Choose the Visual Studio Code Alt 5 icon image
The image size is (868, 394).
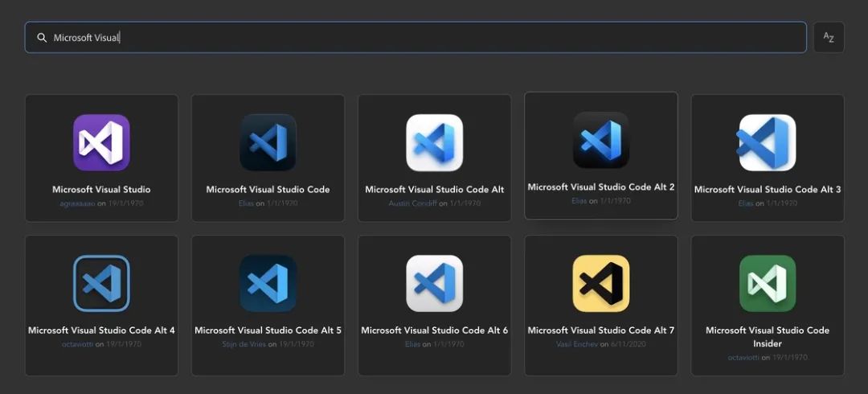click(x=268, y=283)
